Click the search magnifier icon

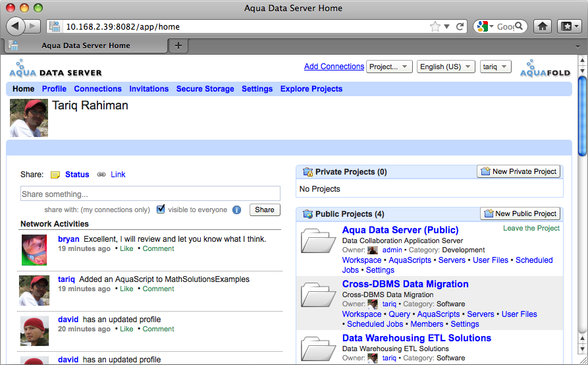pos(519,26)
